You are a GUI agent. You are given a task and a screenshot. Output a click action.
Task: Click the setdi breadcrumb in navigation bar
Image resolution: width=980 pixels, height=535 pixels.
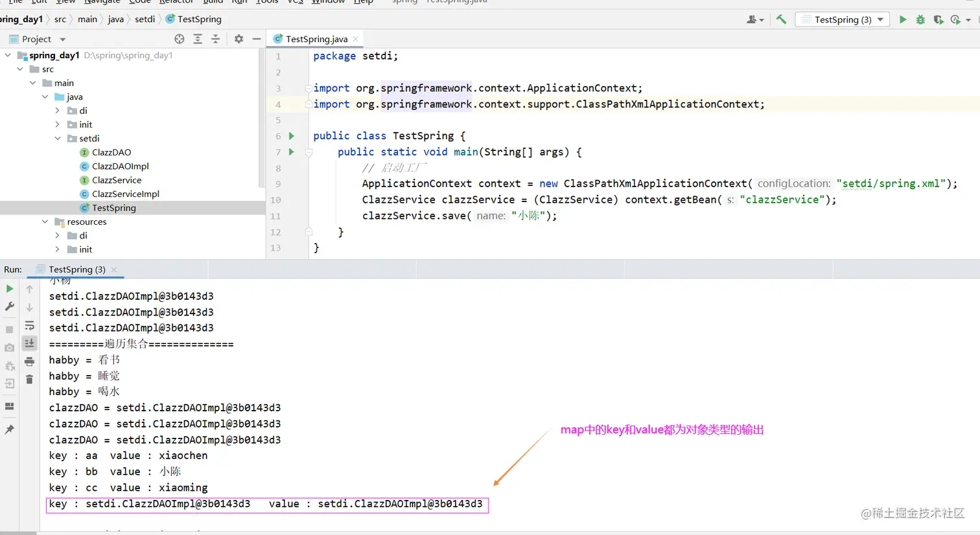(145, 19)
